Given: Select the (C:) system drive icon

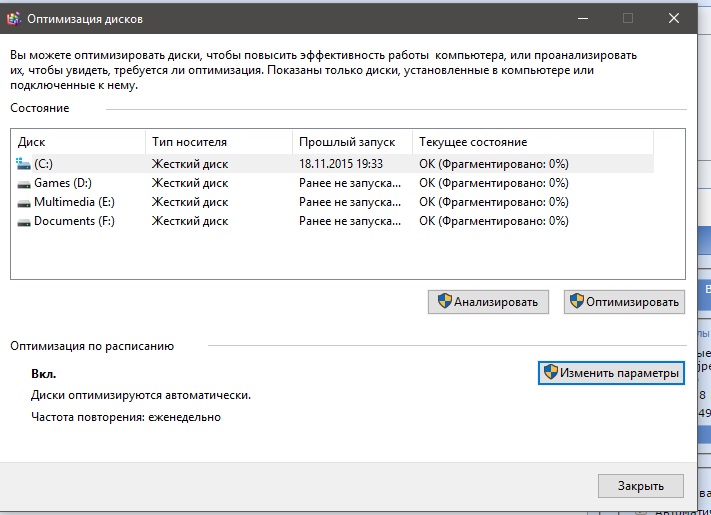Looking at the screenshot, I should (24, 163).
